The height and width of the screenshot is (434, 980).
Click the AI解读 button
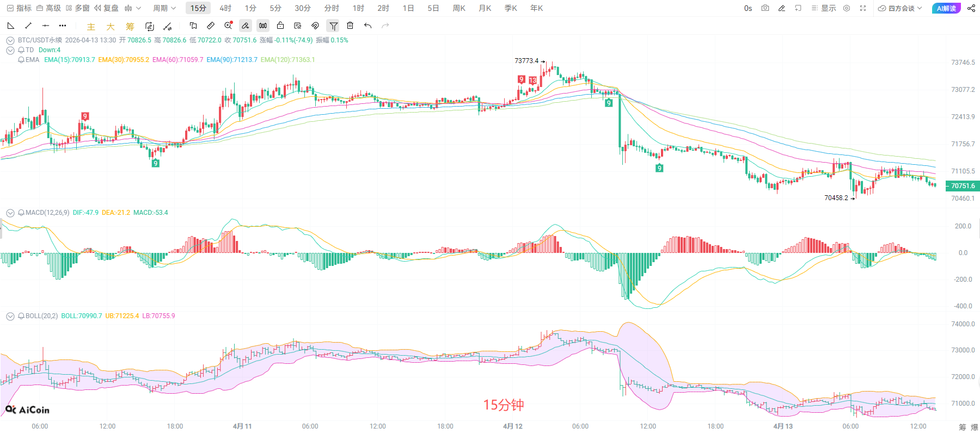(x=946, y=8)
